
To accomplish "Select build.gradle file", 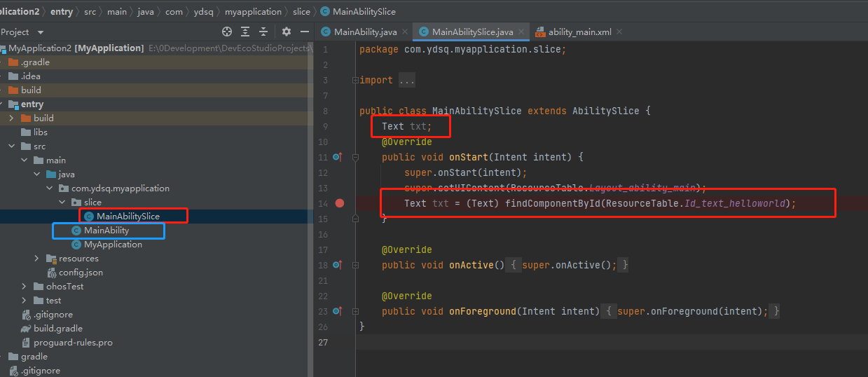I will (x=58, y=329).
